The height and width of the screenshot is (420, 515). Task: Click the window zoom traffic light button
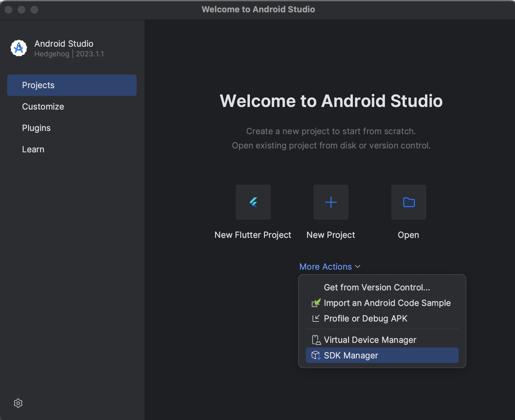[34, 10]
